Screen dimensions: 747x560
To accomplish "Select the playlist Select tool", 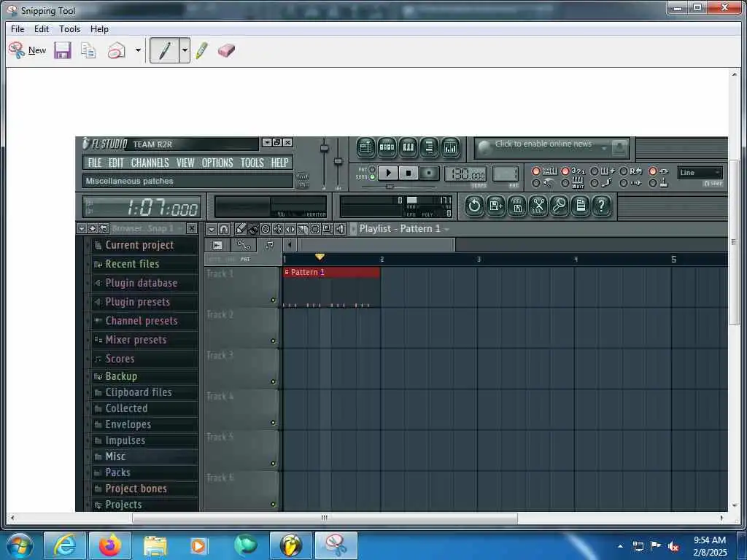I will pos(315,229).
